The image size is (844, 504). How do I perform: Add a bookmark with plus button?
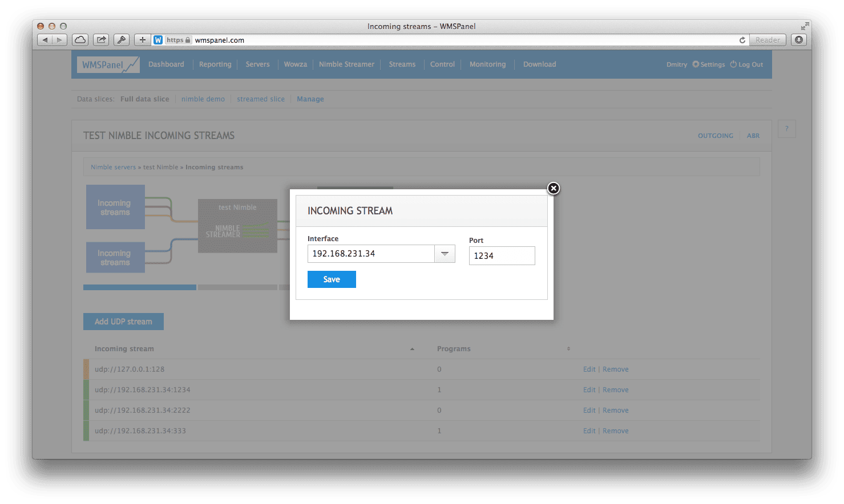pyautogui.click(x=143, y=40)
